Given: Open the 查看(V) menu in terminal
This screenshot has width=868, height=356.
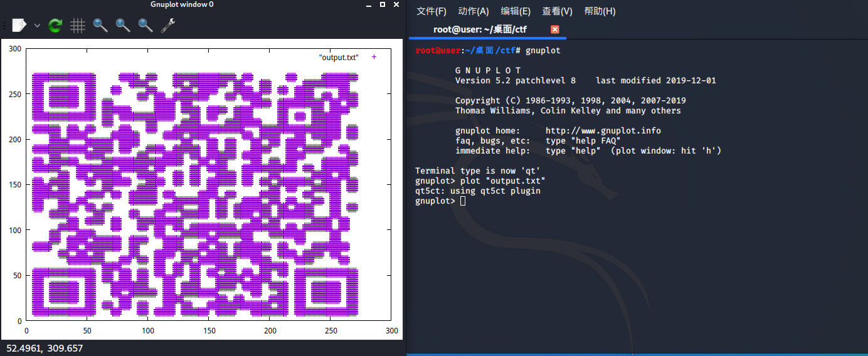Looking at the screenshot, I should [558, 11].
